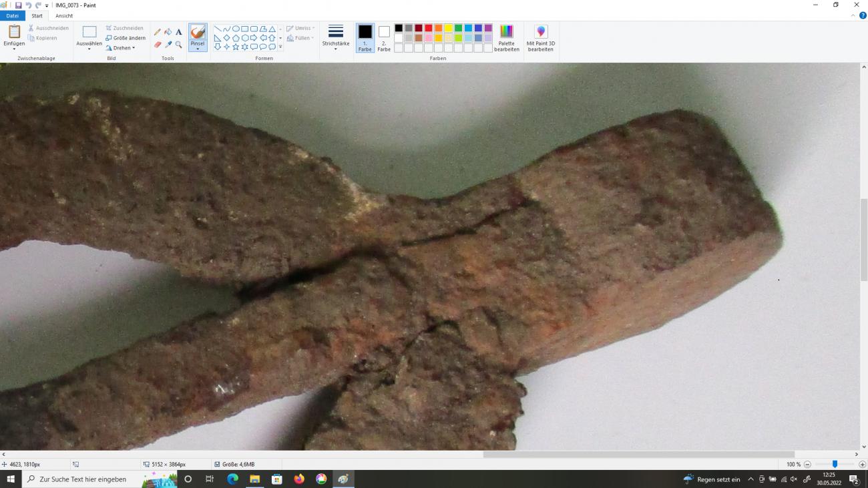Open Firefox from the taskbar

tap(299, 479)
